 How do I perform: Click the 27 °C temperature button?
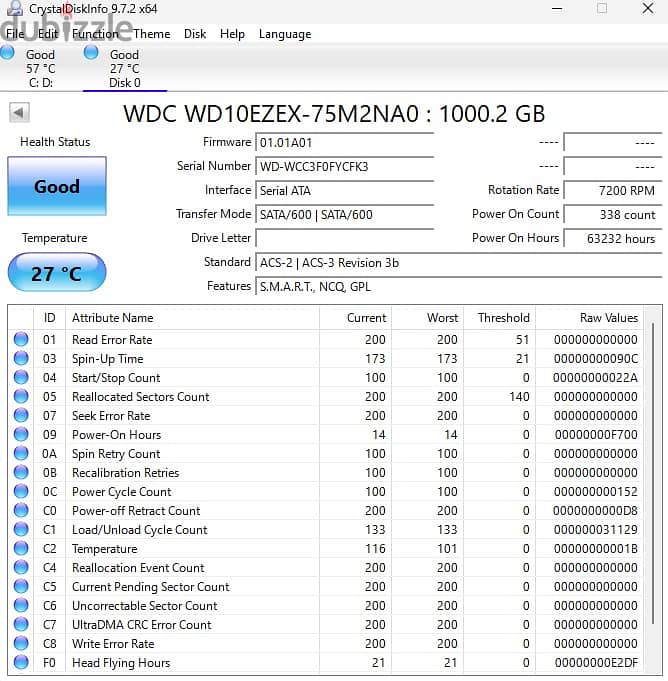57,273
